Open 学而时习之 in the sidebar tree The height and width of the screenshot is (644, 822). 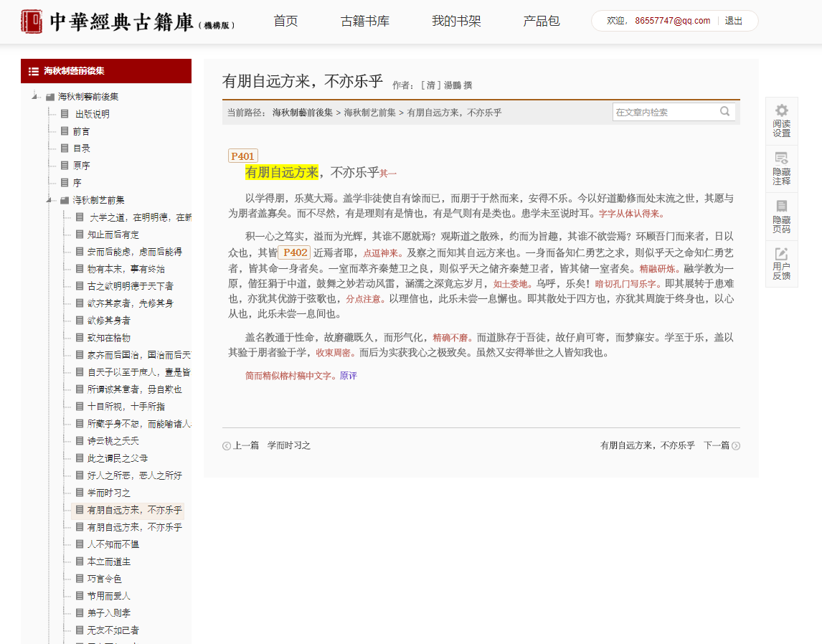(x=108, y=493)
